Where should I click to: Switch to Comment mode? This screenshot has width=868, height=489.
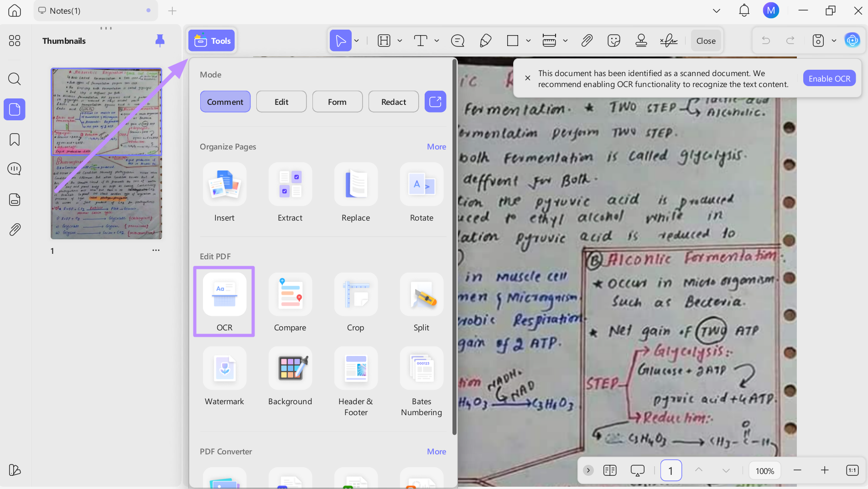tap(225, 102)
